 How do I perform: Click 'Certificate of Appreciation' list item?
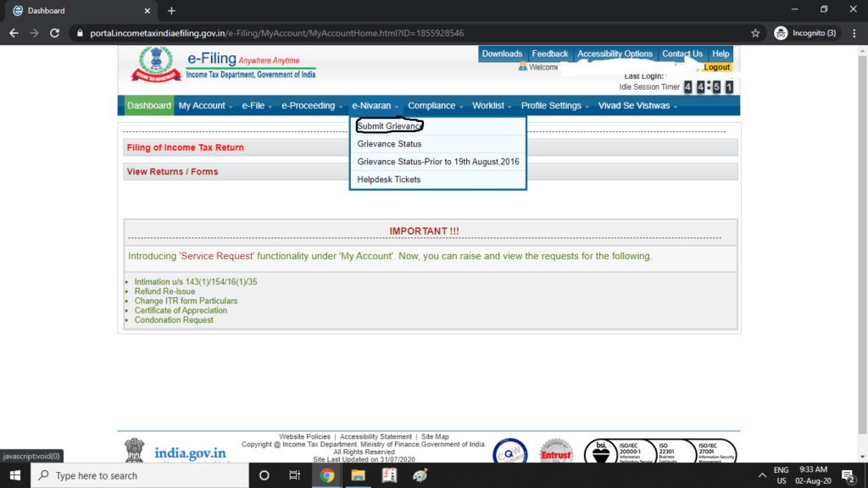tap(181, 310)
